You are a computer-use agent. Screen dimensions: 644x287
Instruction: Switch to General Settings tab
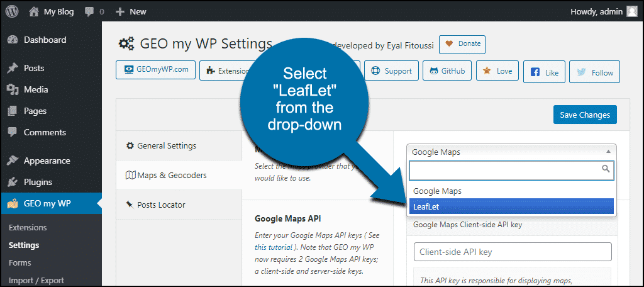tap(179, 145)
